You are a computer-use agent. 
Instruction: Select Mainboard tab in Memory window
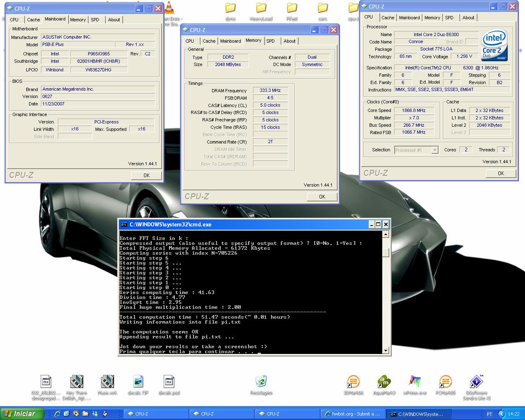click(231, 41)
